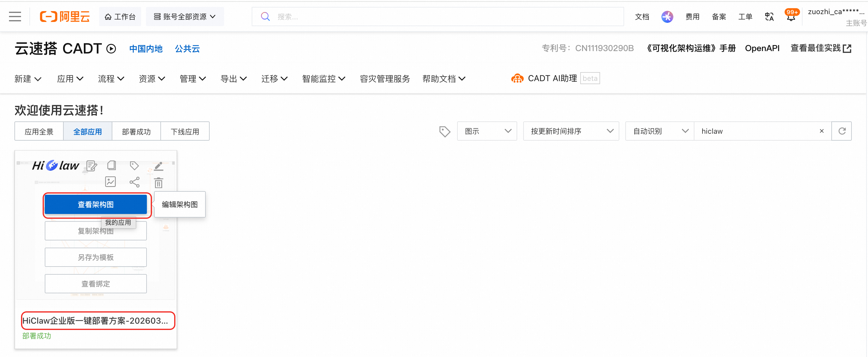The height and width of the screenshot is (357, 868).
Task: Open the 中国内地 region link
Action: 146,49
